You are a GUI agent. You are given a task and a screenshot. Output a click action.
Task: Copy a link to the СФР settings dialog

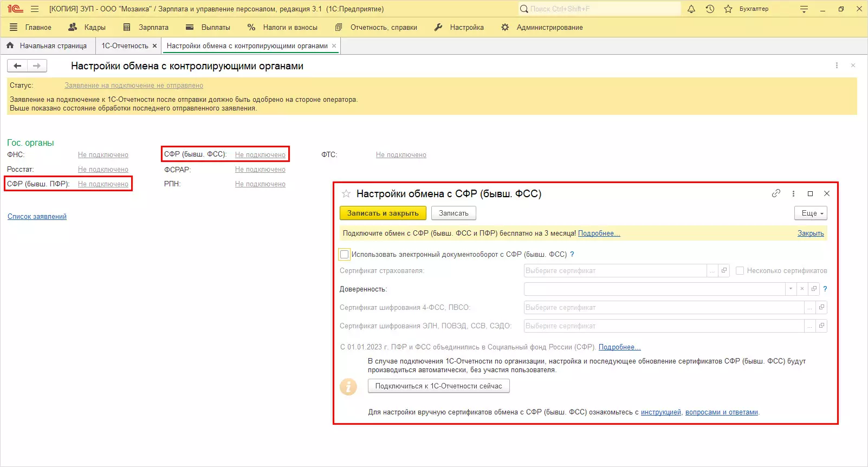pyautogui.click(x=776, y=193)
